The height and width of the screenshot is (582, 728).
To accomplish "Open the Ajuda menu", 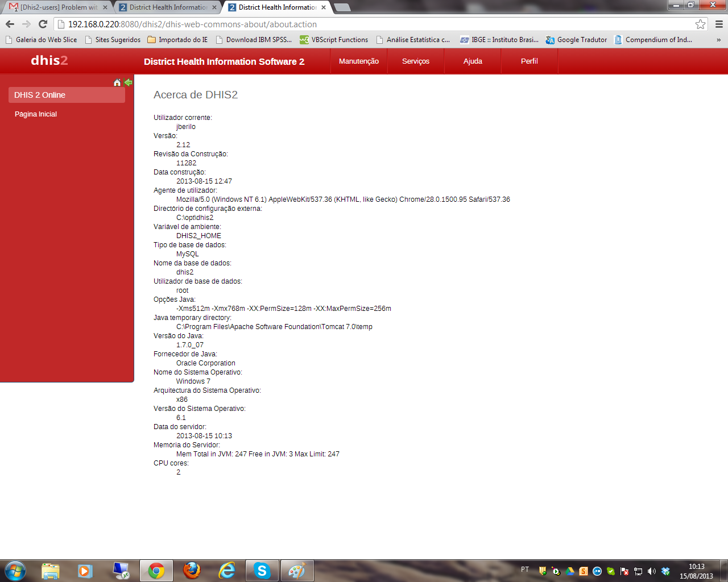I will (473, 61).
